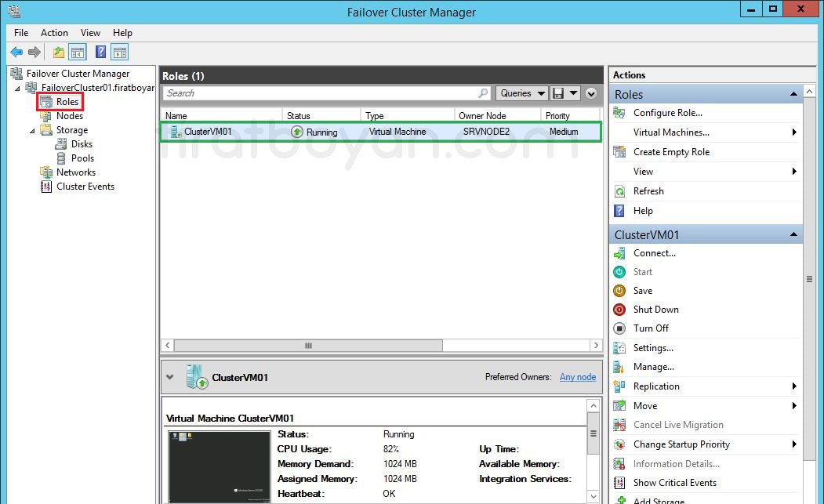This screenshot has height=504, width=824.
Task: Click Help in the Actions pane
Action: pyautogui.click(x=643, y=211)
